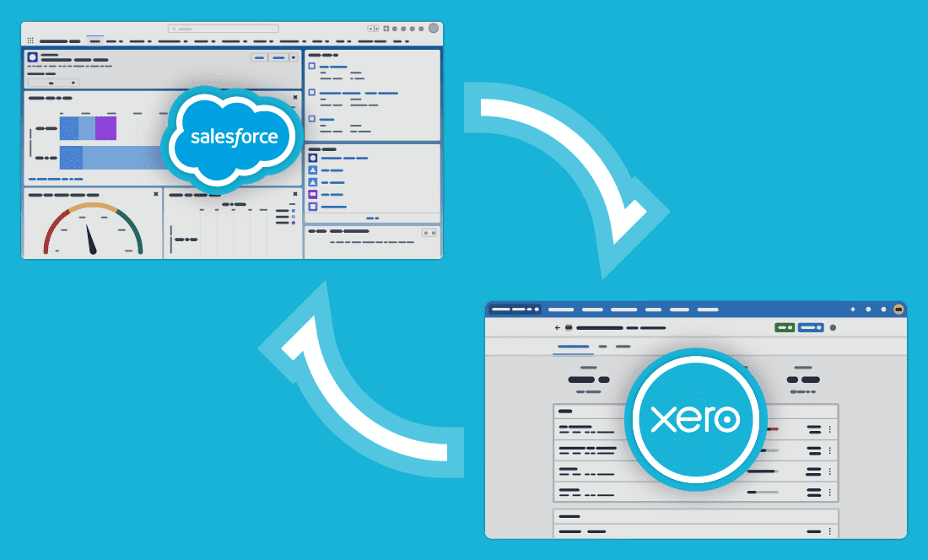
Task: Click the first triangle icon in the recent items list
Action: tap(312, 170)
